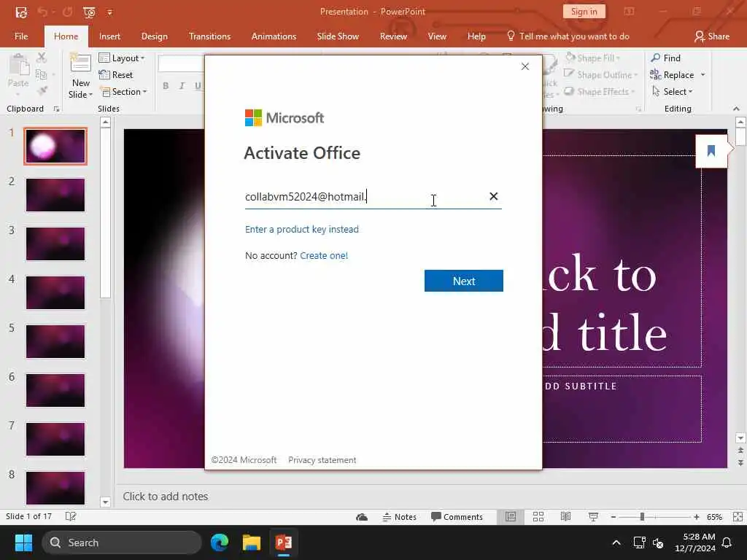Open the Section dropdown

123,92
